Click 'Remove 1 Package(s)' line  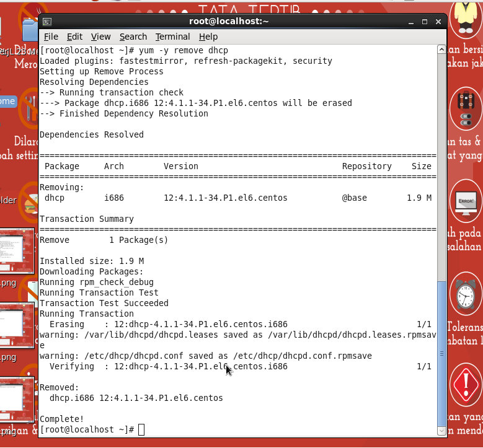pos(104,240)
